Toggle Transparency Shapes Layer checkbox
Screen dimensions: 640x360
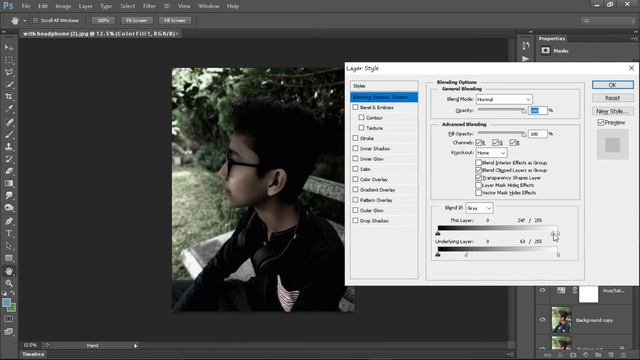tap(478, 178)
